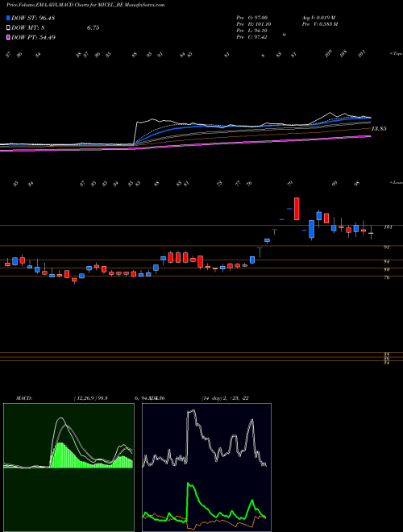This screenshot has width=403, height=532.
Task: Click the 91 price level label
Action: click(x=386, y=247)
